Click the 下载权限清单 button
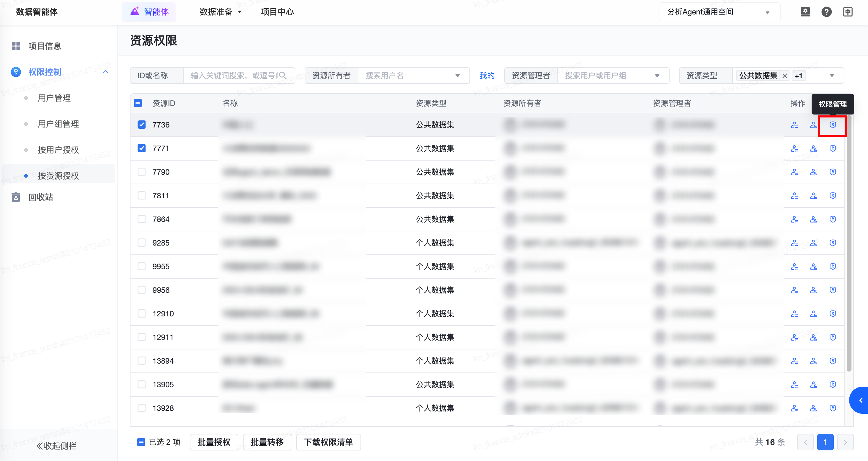 (x=329, y=442)
